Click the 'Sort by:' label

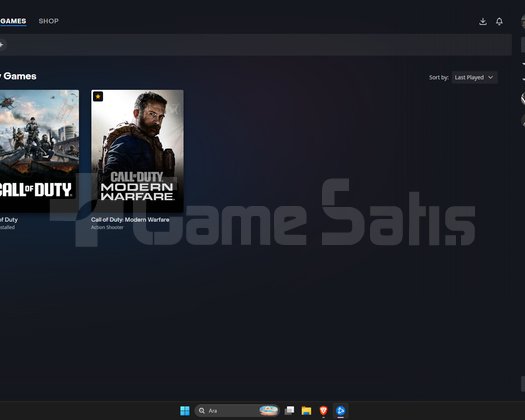439,77
